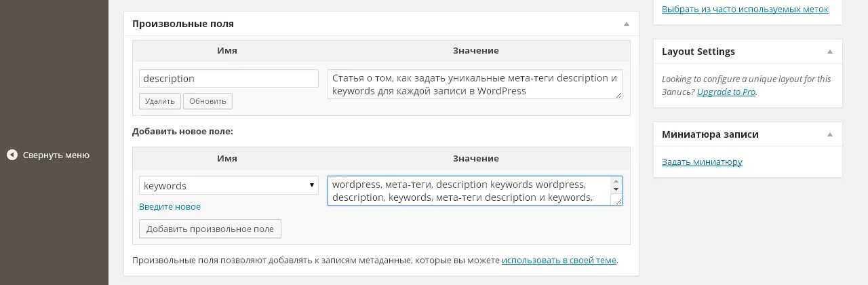This screenshot has height=285, width=868.
Task: Focus the keywords value text area
Action: pyautogui.click(x=468, y=191)
